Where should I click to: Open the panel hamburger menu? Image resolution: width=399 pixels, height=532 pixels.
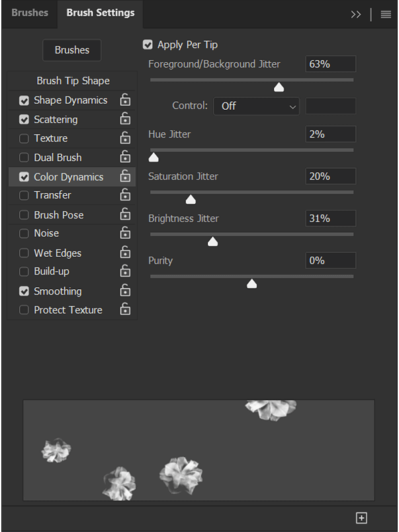point(386,14)
